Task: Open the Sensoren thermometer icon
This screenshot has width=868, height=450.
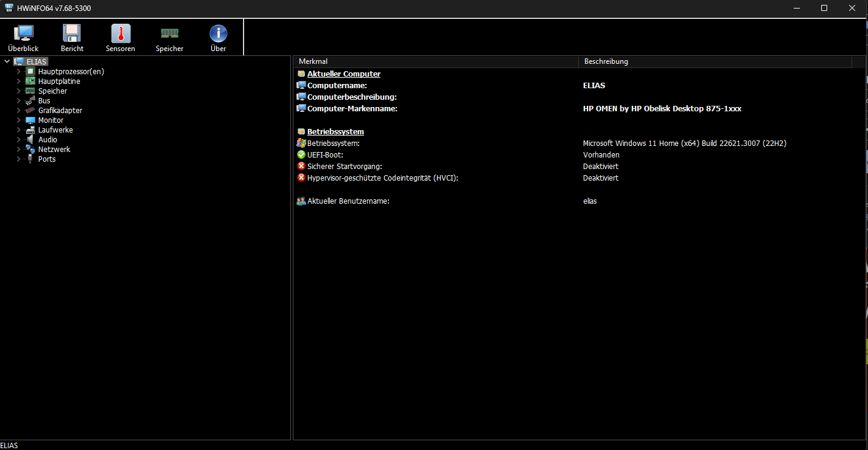Action: [x=121, y=33]
